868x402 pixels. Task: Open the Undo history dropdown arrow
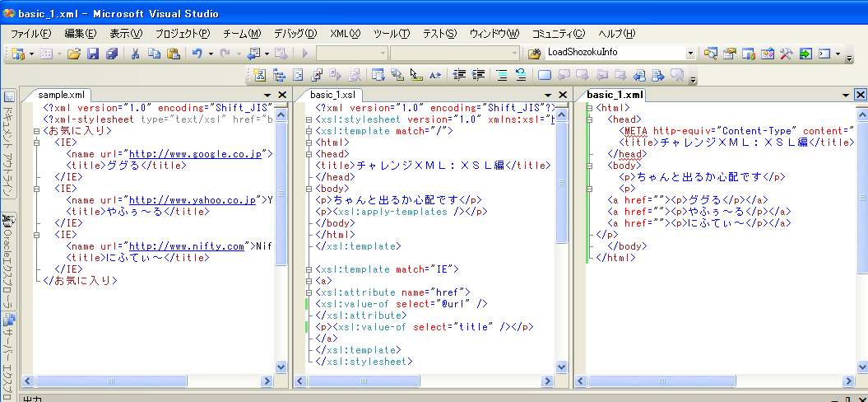coord(211,54)
